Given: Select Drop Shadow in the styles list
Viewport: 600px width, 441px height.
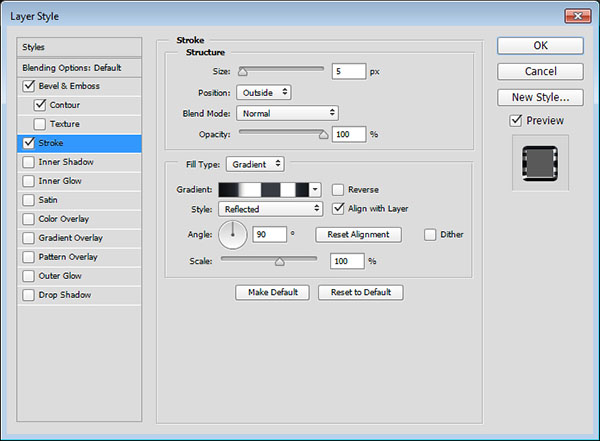Looking at the screenshot, I should coord(64,295).
